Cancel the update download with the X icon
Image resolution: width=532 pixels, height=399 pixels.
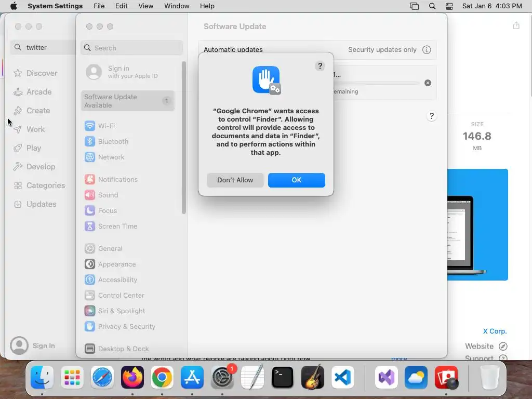pos(428,83)
